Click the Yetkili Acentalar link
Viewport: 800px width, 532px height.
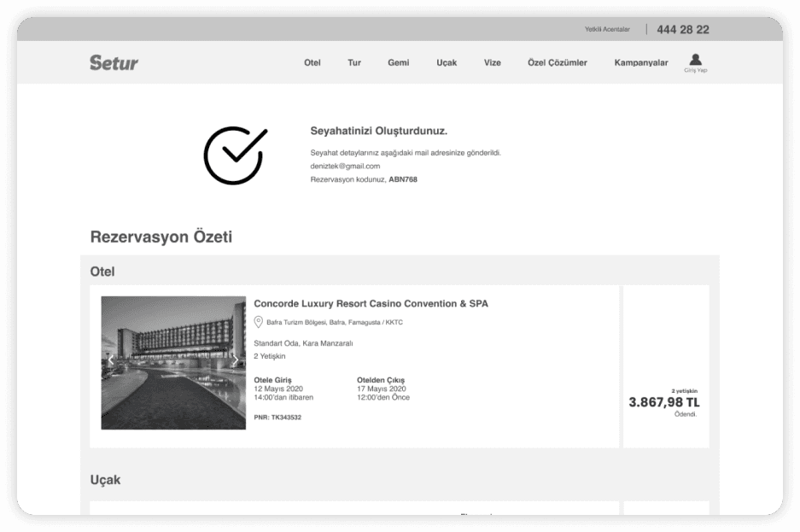(607, 30)
